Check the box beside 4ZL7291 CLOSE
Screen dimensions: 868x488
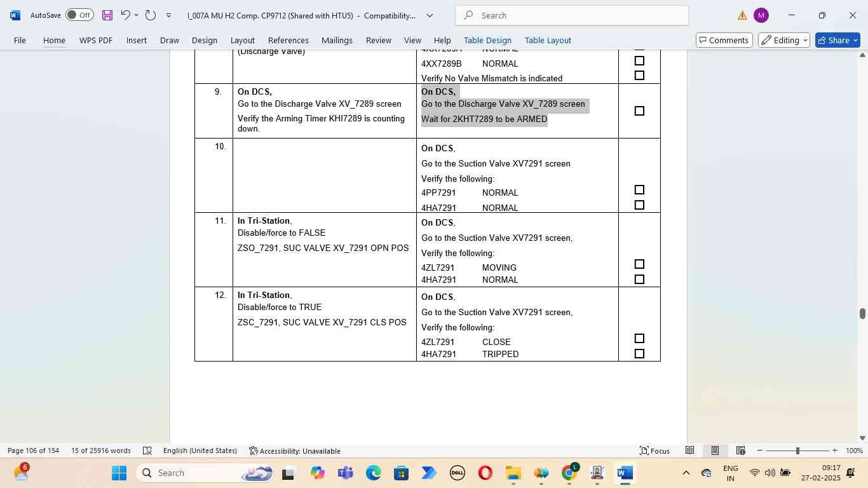[x=639, y=338]
